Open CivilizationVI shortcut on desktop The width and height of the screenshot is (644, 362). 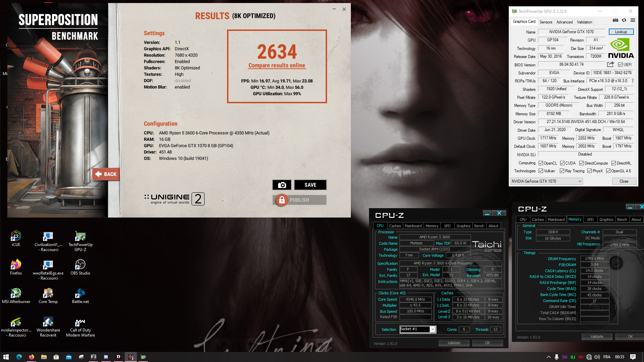click(48, 242)
